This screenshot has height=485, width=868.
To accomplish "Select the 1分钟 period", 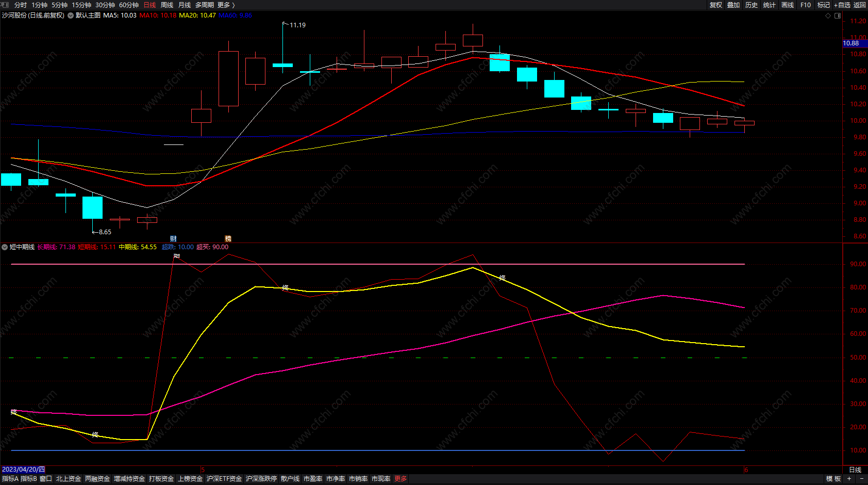I will 39,5.
